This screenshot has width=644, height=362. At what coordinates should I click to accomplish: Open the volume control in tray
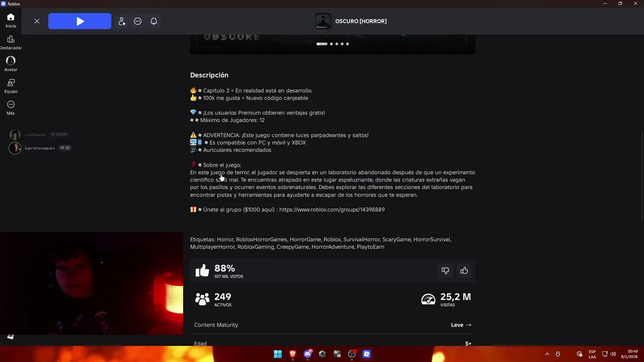[613, 354]
